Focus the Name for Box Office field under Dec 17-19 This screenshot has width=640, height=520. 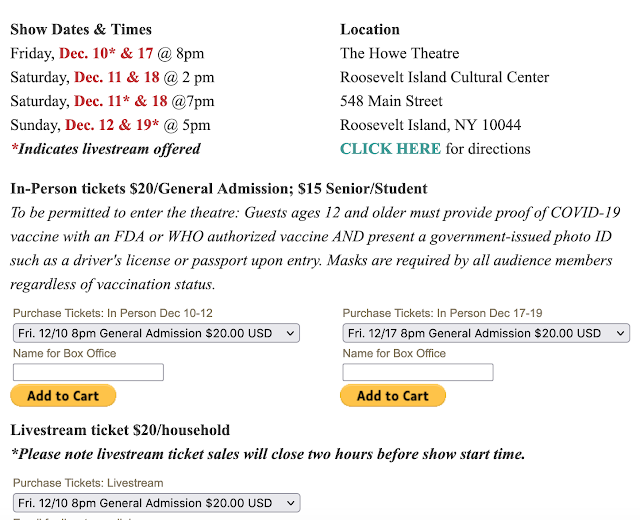click(x=418, y=372)
